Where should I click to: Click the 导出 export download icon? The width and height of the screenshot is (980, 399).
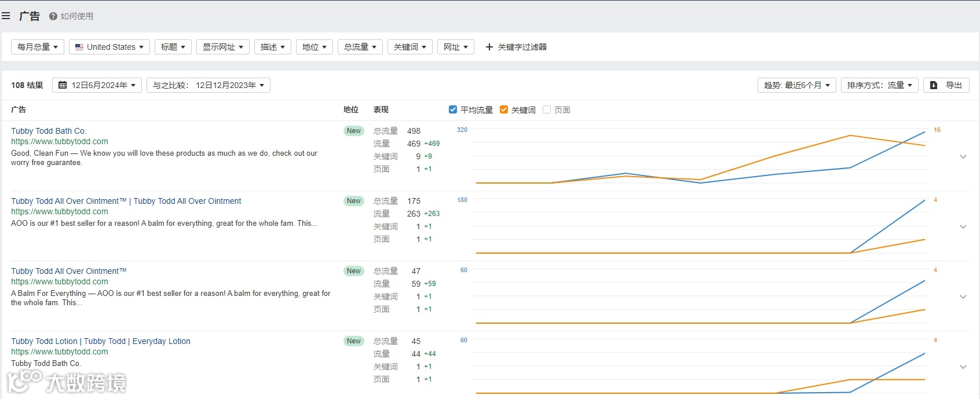tap(934, 85)
